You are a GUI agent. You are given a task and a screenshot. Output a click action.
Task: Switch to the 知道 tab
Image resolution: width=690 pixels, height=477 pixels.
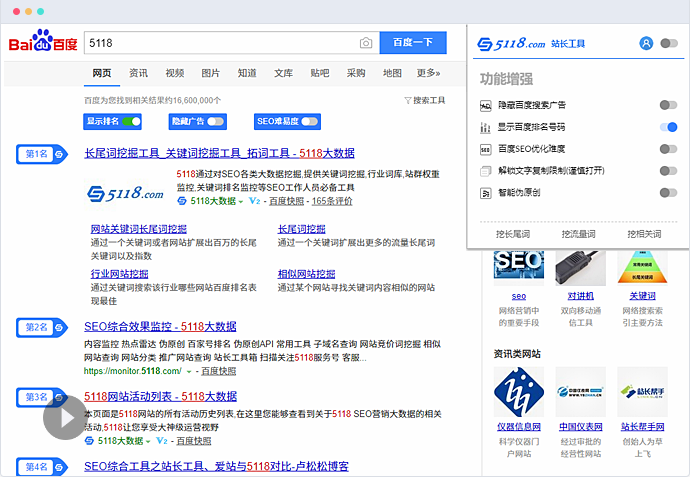coord(247,73)
